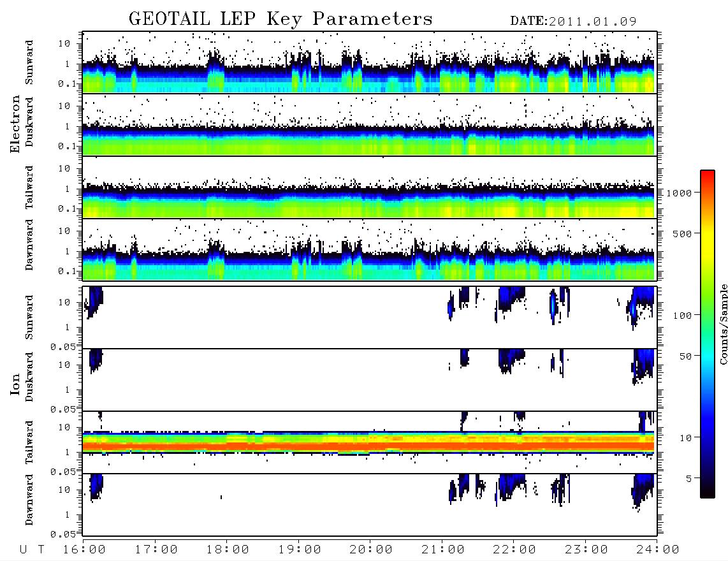Select the Electron 'Sunward' axis label
Image resolution: width=728 pixels, height=561 pixels.
pos(29,62)
